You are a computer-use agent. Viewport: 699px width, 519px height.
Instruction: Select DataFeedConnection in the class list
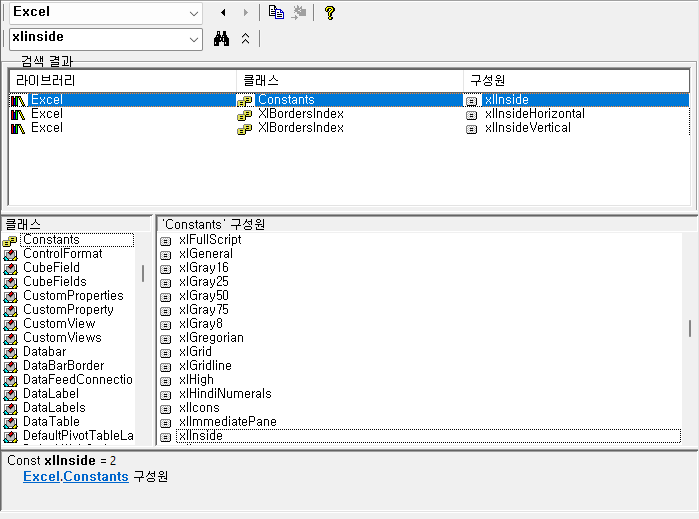(x=78, y=379)
